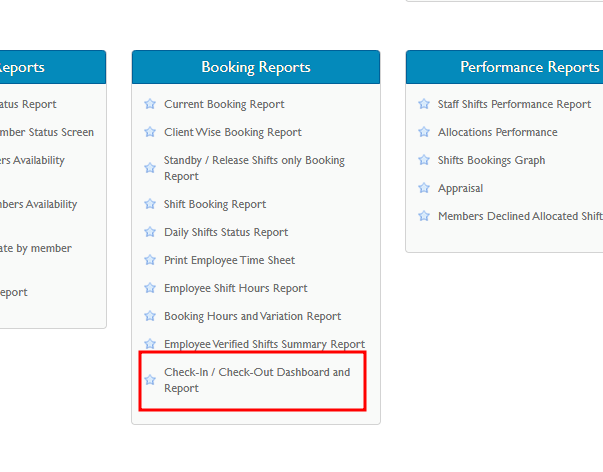Open Current Booking Report

[x=224, y=104]
